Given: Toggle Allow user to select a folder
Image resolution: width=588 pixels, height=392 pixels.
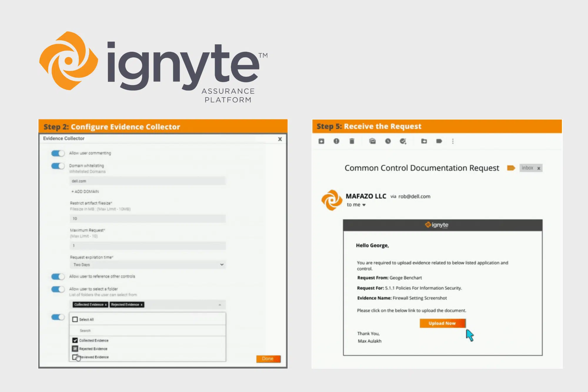Looking at the screenshot, I should click(x=58, y=289).
